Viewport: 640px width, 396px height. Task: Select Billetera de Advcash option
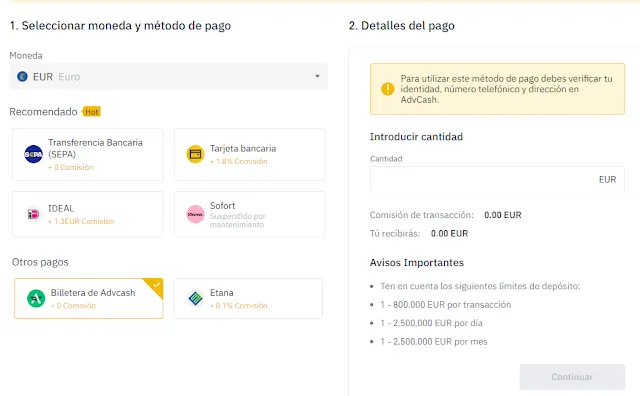(89, 298)
